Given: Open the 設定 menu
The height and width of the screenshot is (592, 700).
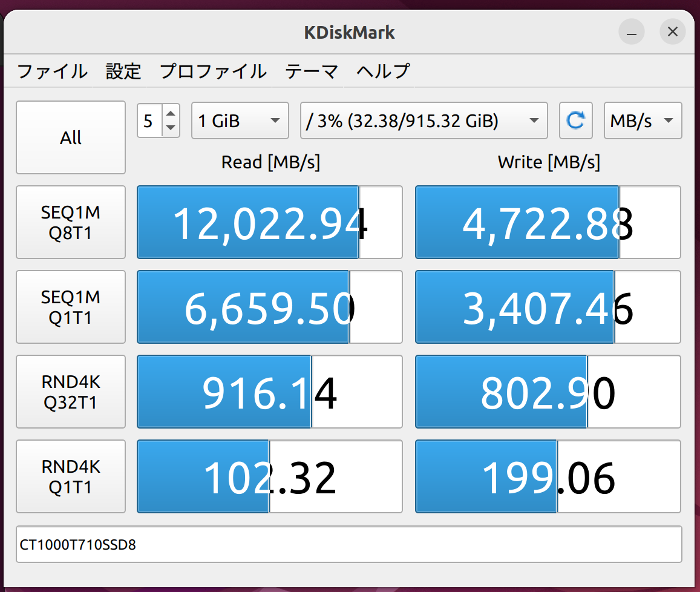Looking at the screenshot, I should coord(123,71).
